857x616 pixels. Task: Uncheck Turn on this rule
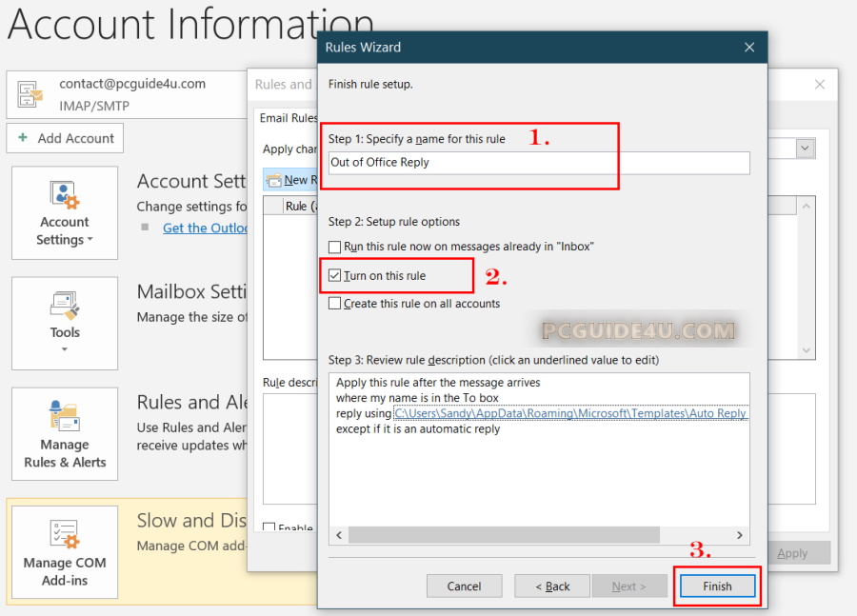335,275
